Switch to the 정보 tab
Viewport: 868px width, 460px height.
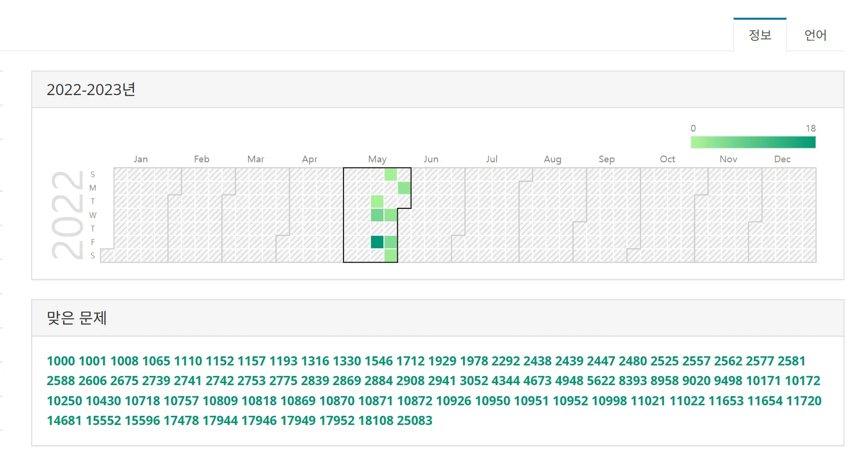tap(760, 35)
